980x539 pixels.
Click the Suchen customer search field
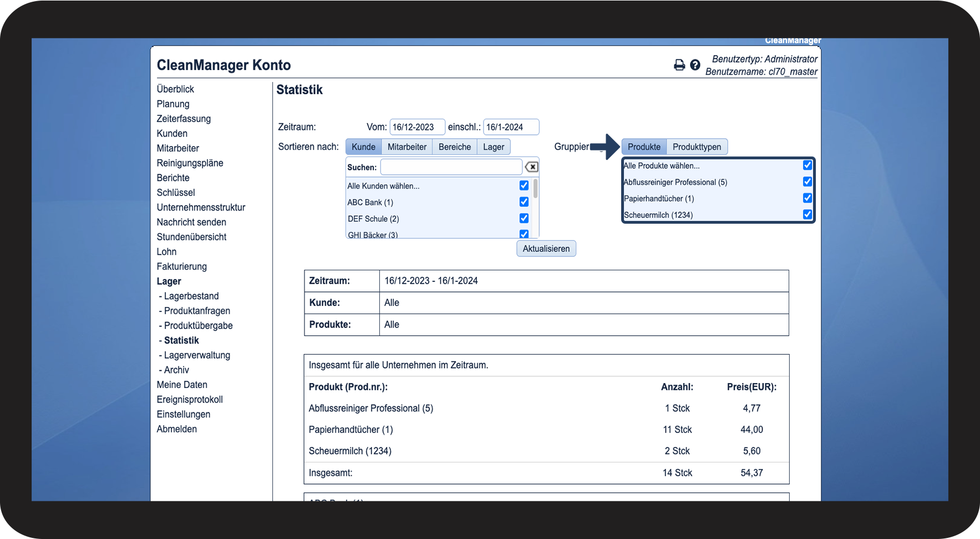coord(451,167)
